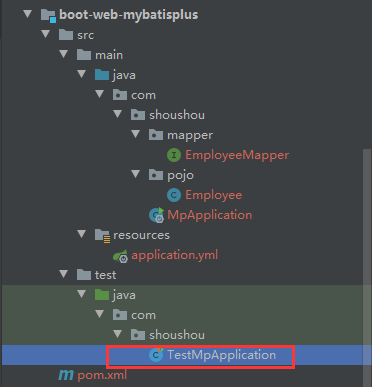Select the resources folder label
372x387 pixels.
pyautogui.click(x=141, y=235)
